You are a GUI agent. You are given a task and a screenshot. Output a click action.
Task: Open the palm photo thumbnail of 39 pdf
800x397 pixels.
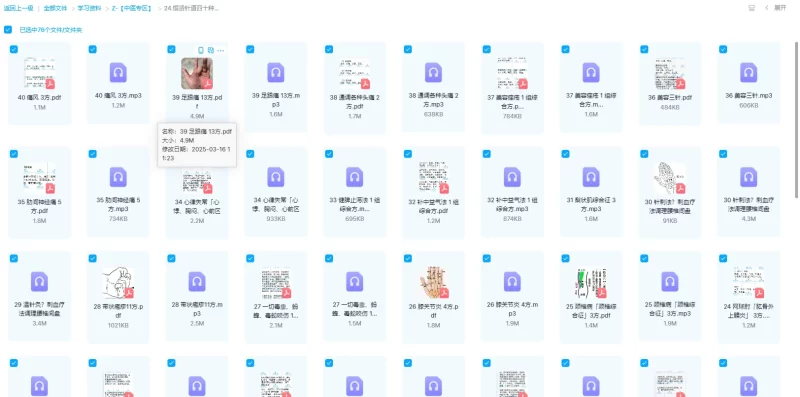pos(197,73)
